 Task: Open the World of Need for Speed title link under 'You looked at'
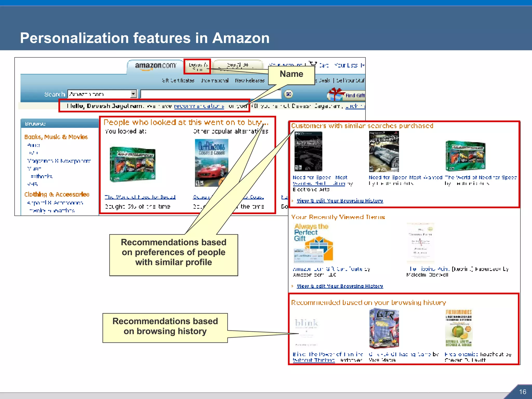[x=140, y=197]
